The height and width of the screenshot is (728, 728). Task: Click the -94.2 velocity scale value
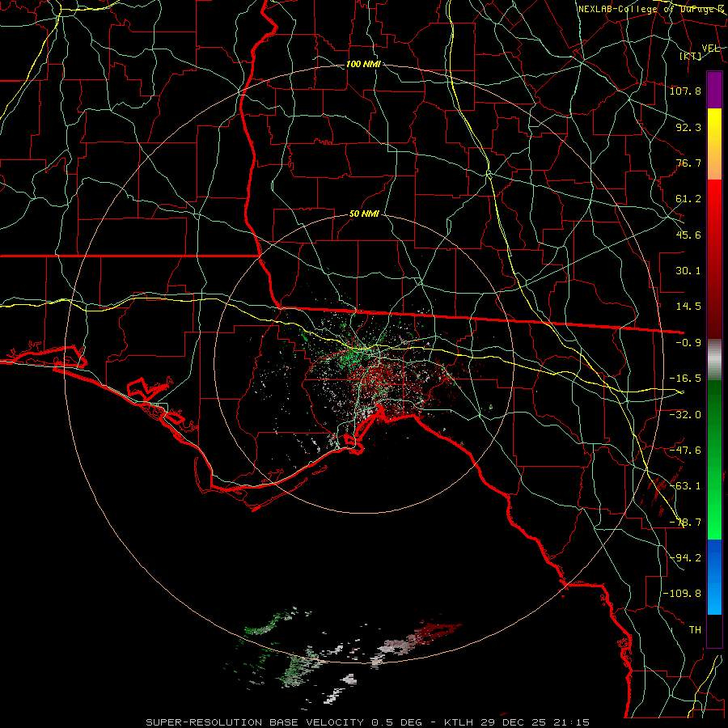[x=685, y=558]
